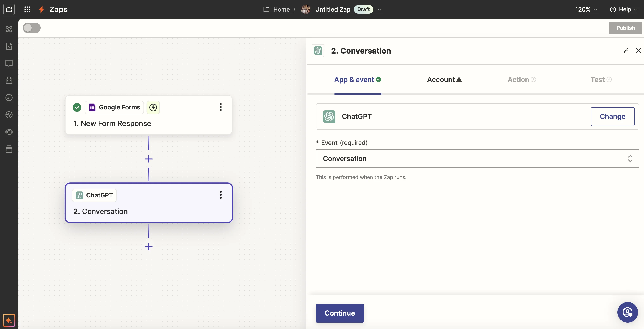Open the apps grid menu icon
The image size is (644, 329).
[27, 9]
